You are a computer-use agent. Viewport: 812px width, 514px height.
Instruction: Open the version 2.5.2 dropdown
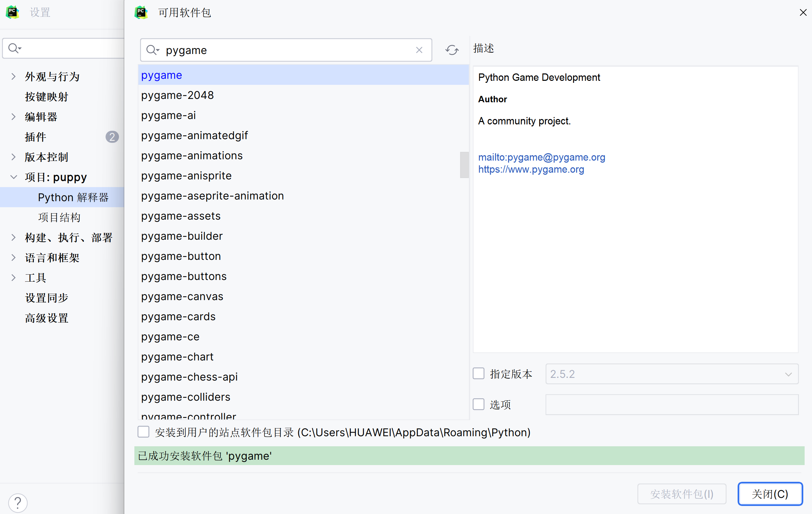(672, 374)
